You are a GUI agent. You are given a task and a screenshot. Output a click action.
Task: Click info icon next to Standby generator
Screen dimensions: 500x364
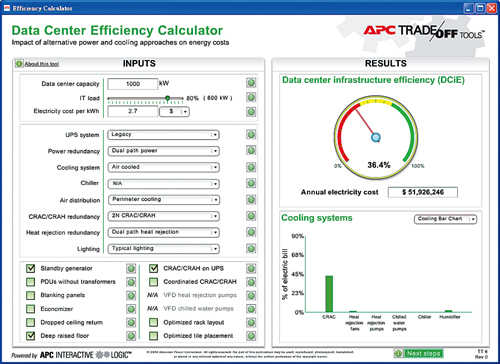pyautogui.click(x=131, y=269)
